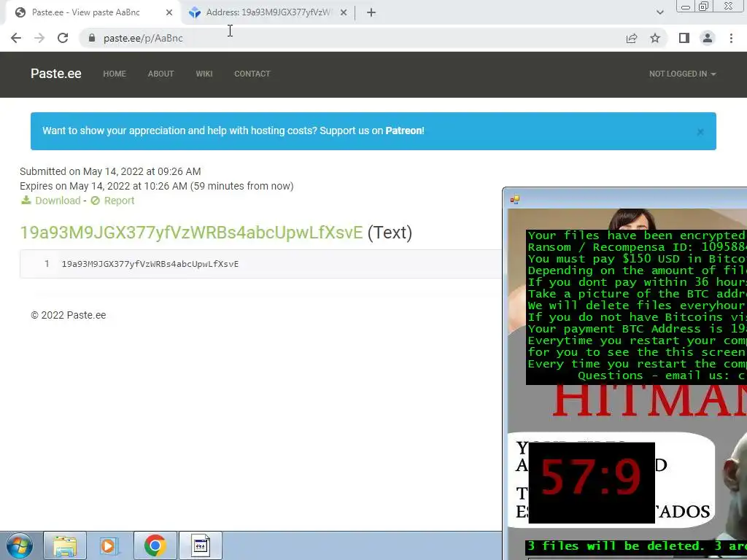Screen dimensions: 747x560
Task: Download the paste
Action: click(x=58, y=201)
